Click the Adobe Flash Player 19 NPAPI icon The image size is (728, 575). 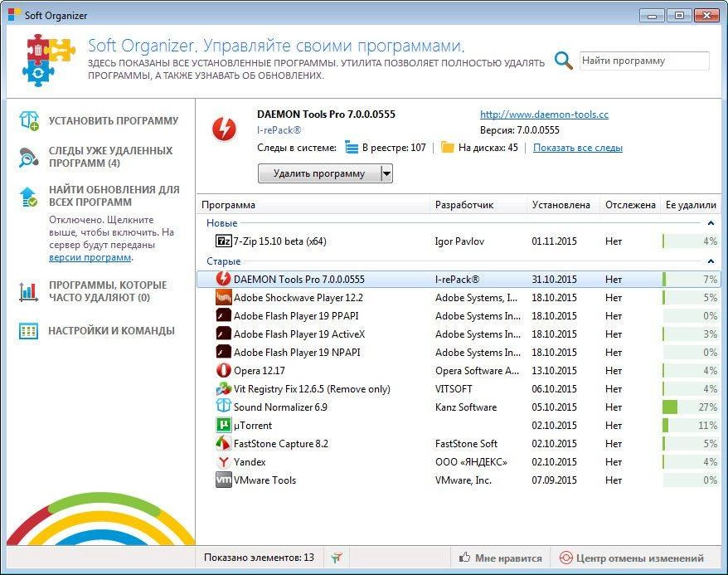tap(223, 352)
